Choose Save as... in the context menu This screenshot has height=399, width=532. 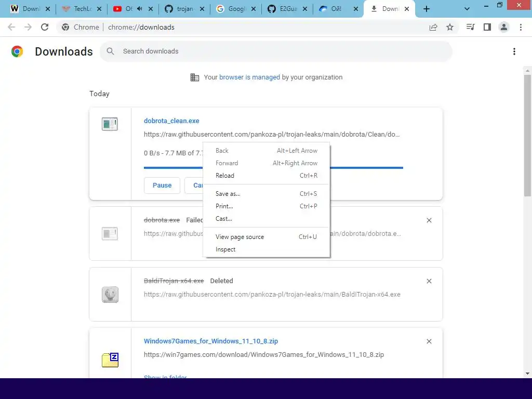(x=267, y=194)
